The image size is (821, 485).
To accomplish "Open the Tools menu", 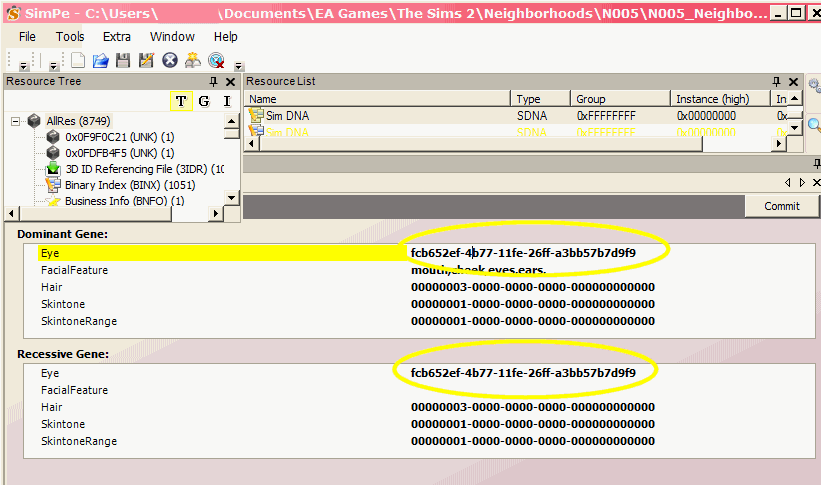I will (70, 37).
